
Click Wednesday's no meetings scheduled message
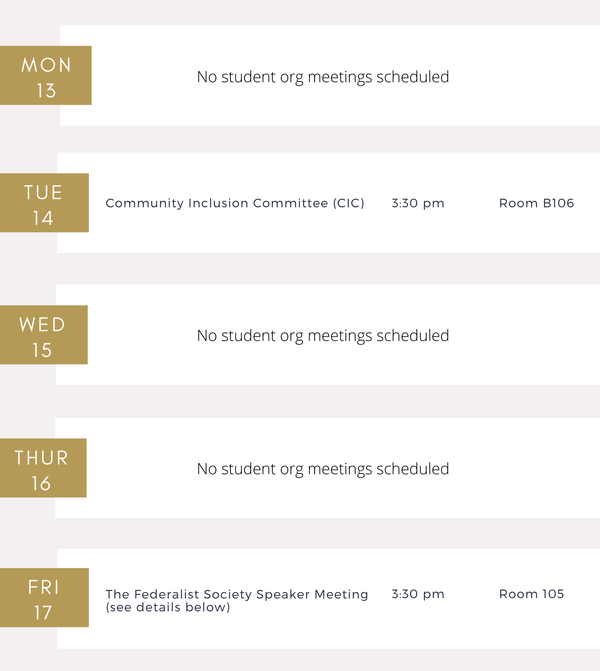(323, 336)
